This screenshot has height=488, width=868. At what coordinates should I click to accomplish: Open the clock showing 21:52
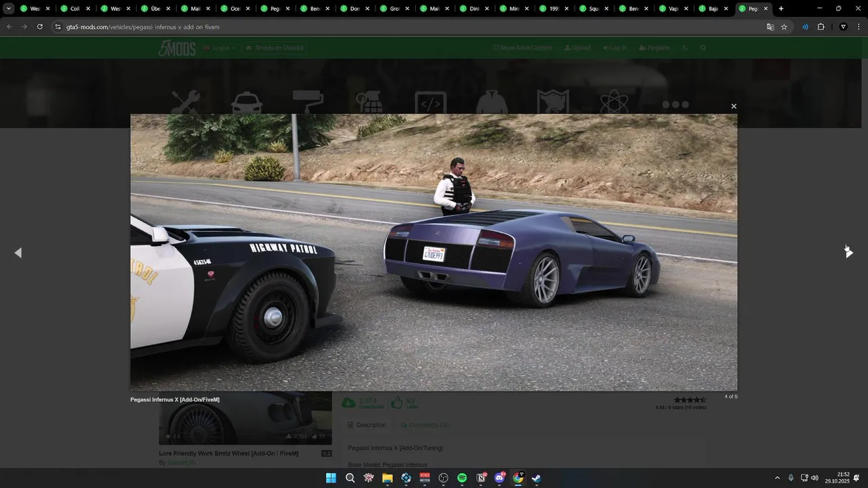point(837,478)
